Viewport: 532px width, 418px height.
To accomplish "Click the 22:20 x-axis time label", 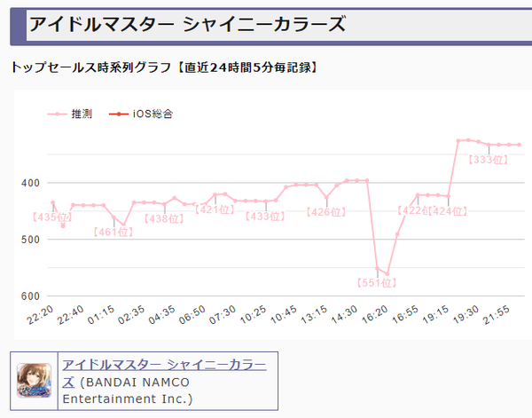I will coord(40,315).
